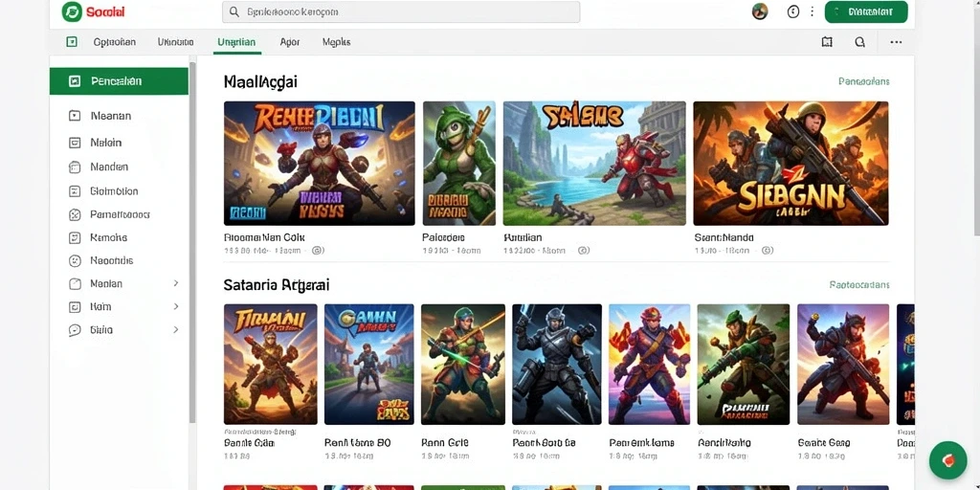
Task: Click the Nalein sidebar label
Action: 105,143
